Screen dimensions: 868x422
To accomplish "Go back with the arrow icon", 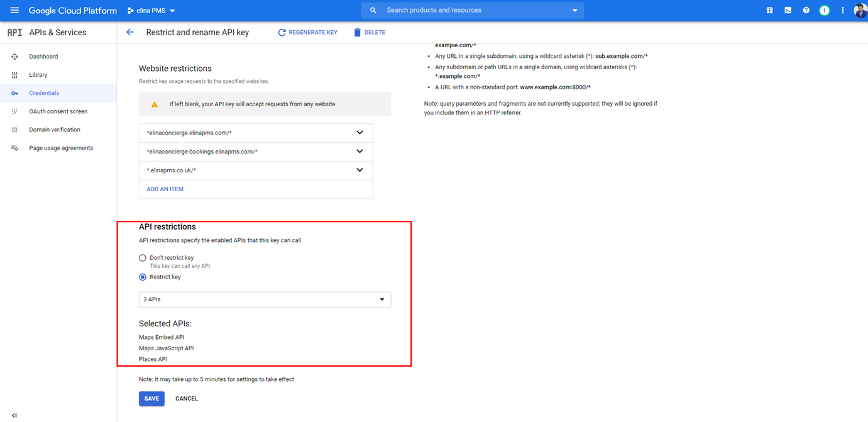I will (x=130, y=32).
